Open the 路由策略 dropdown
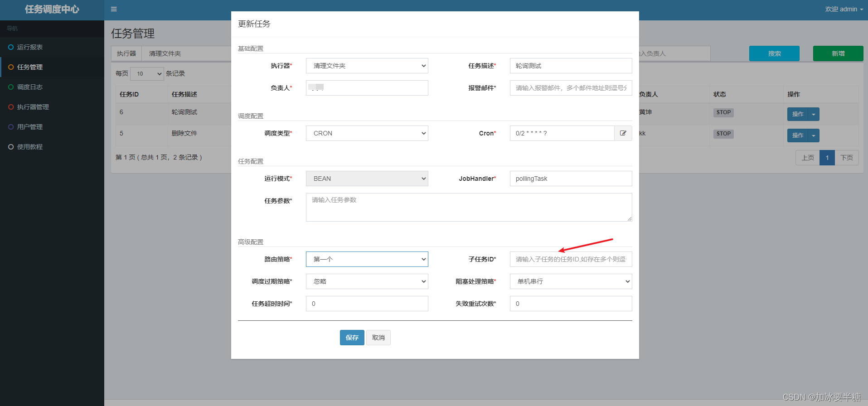This screenshot has width=868, height=406. tap(367, 259)
